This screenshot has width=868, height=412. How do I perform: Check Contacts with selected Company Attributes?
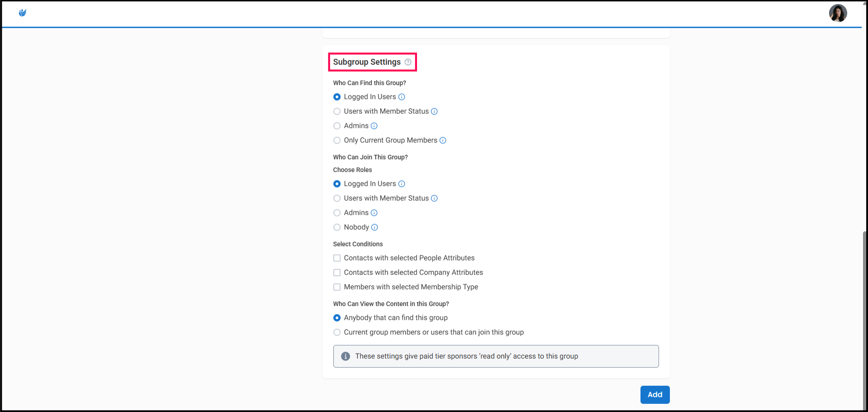(337, 273)
